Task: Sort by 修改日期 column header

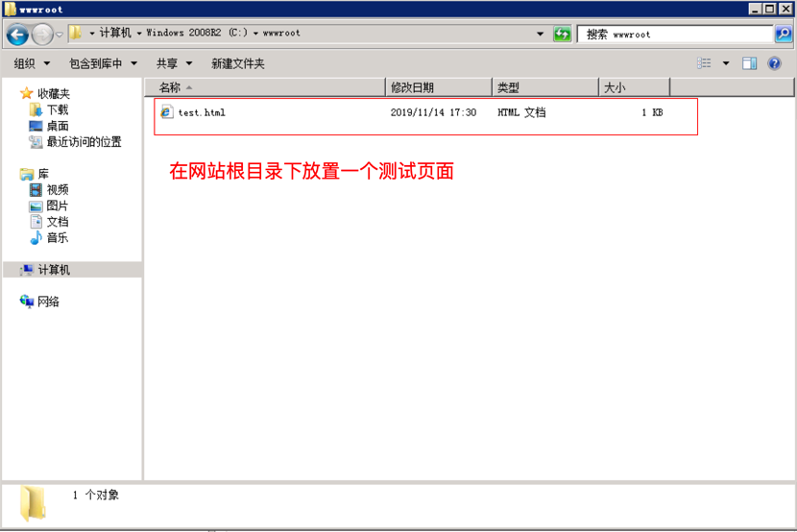Action: [439, 87]
